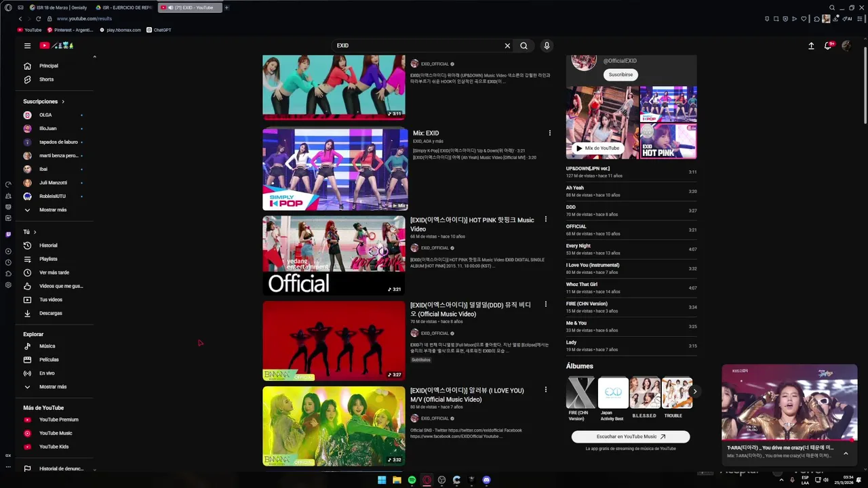Open YouTube Premium link
The image size is (868, 488).
54,420
